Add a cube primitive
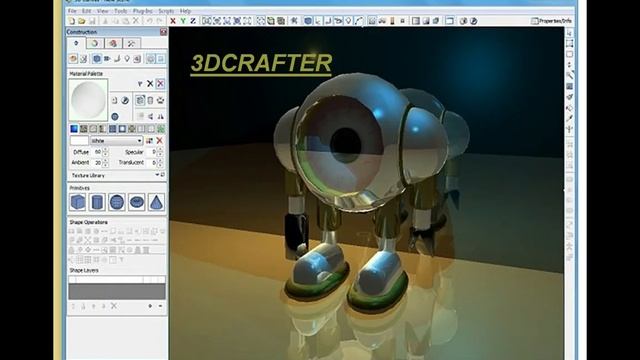Viewport: 640px width, 360px height. [x=78, y=202]
